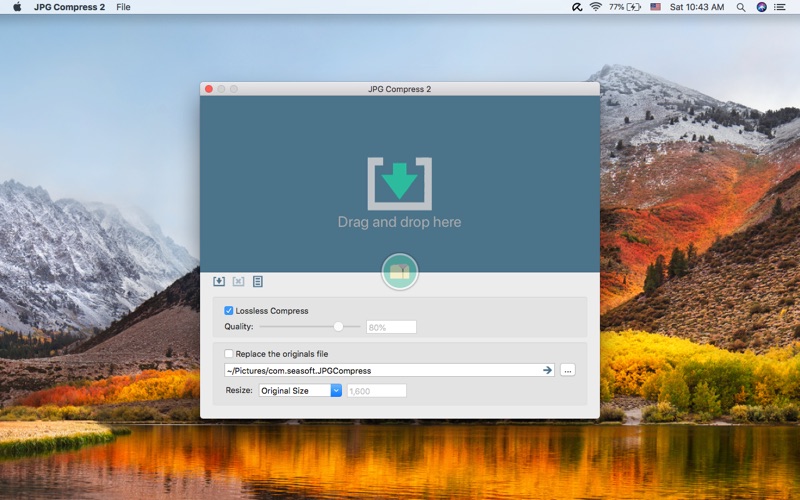Open the JPG Compress 2 app menu
The height and width of the screenshot is (500, 800).
click(x=69, y=7)
